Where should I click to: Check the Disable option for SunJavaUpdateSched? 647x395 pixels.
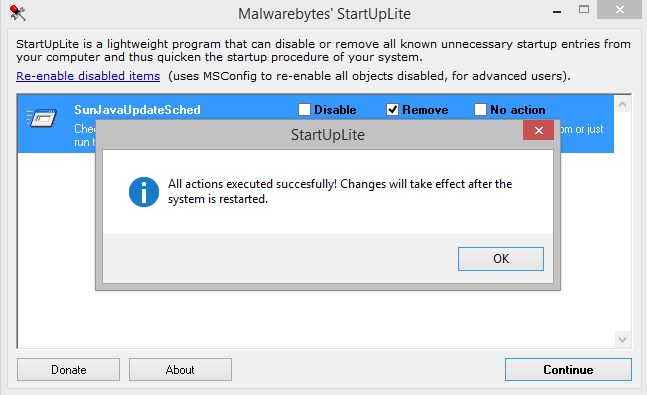(x=304, y=109)
